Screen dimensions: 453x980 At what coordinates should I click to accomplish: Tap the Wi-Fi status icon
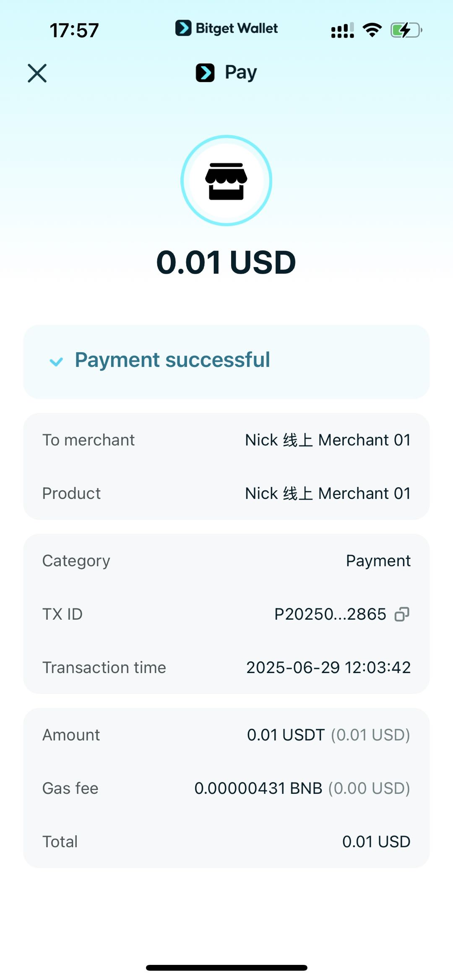(x=372, y=30)
